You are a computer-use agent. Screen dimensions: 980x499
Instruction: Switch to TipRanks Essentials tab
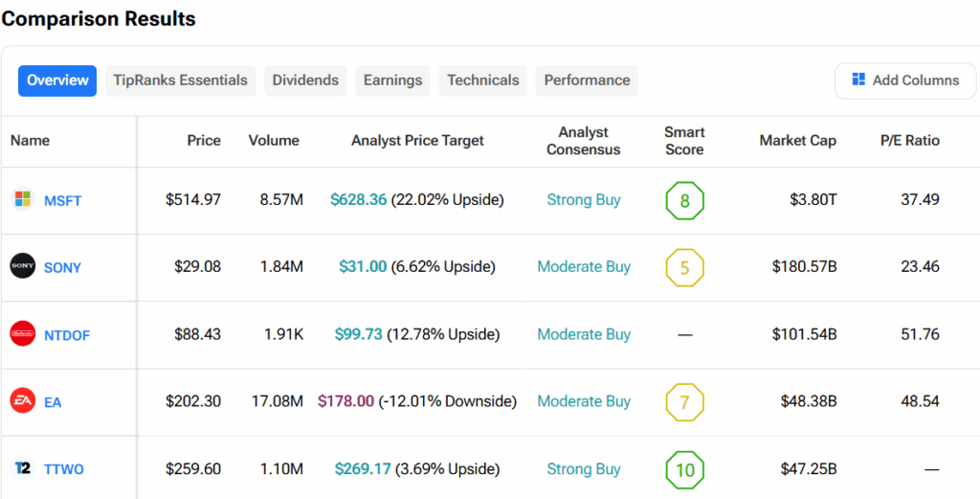(181, 80)
